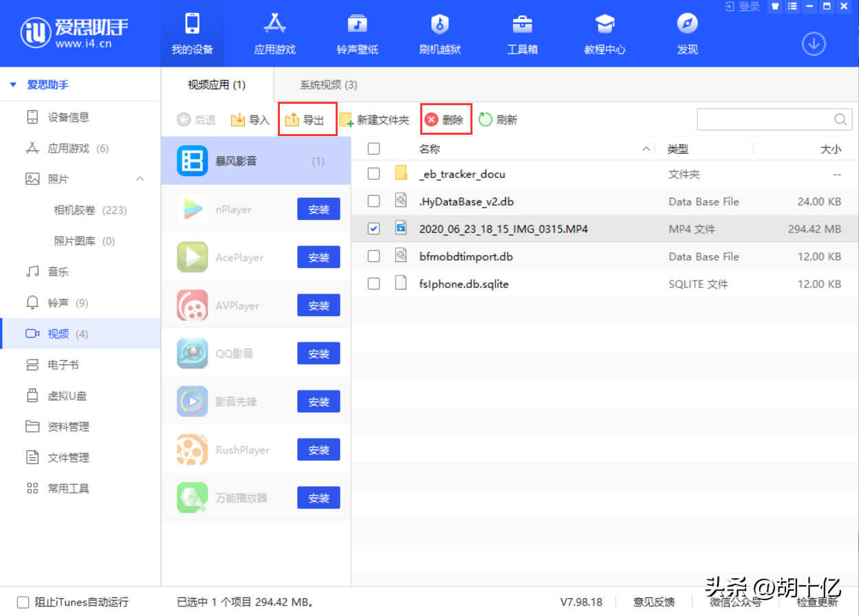859x616 pixels.
Task: Sort by 名称 column arrow
Action: tap(646, 148)
